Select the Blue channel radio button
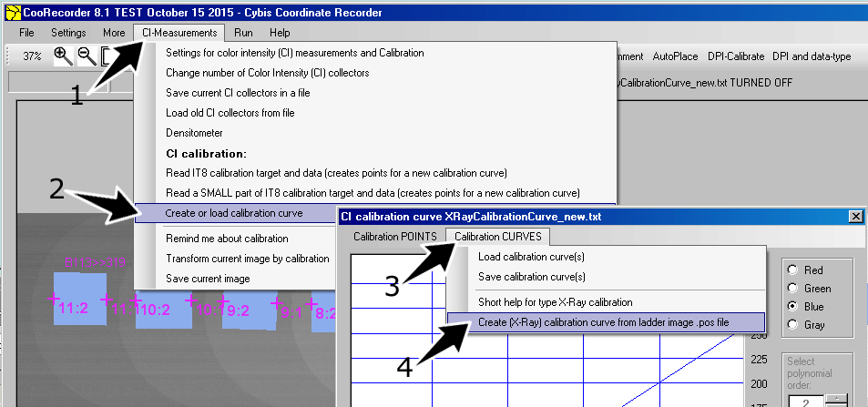Viewport: 868px width, 407px height. click(x=792, y=306)
